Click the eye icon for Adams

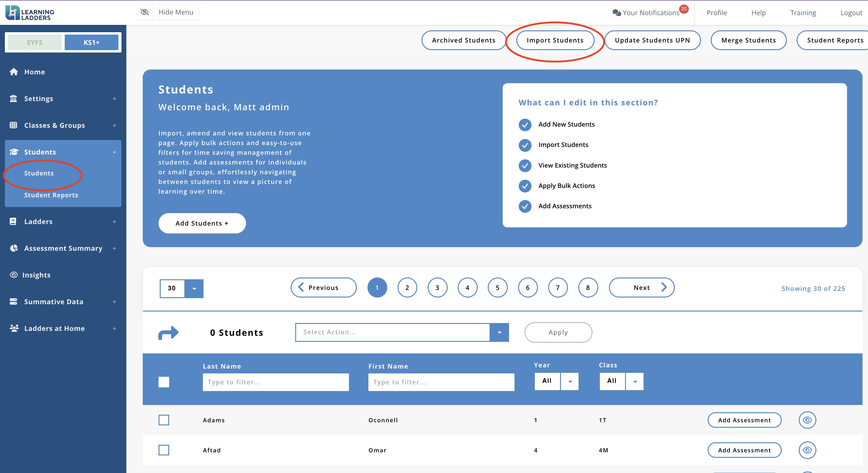point(807,420)
